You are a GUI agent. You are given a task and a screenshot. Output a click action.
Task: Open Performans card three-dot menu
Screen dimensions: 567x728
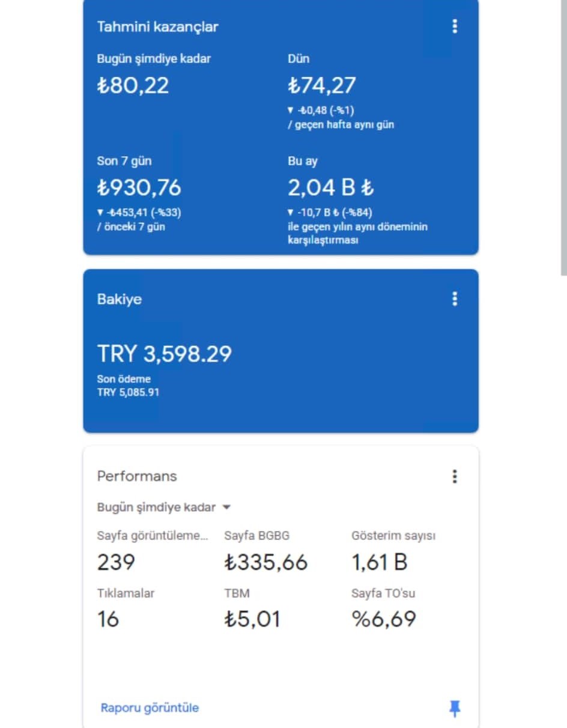455,476
